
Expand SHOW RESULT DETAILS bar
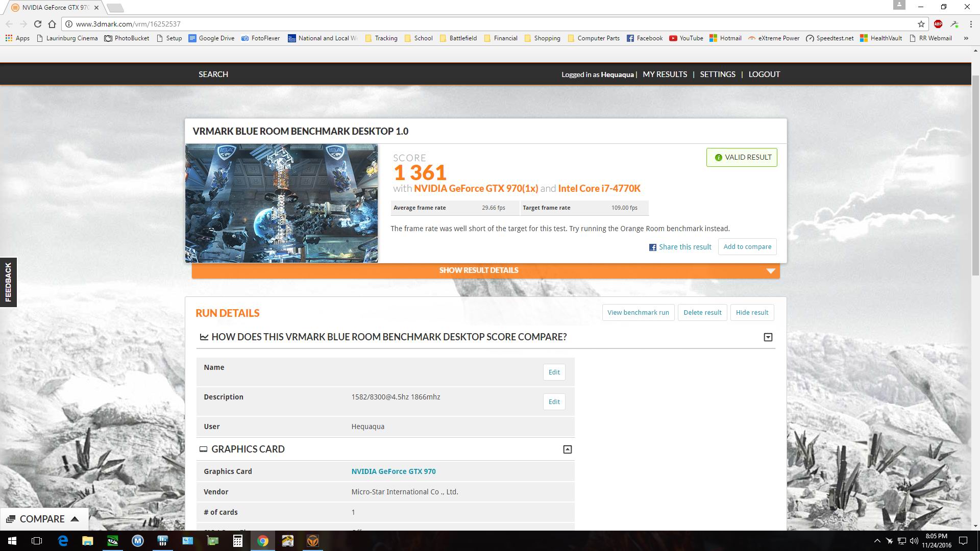pos(485,270)
